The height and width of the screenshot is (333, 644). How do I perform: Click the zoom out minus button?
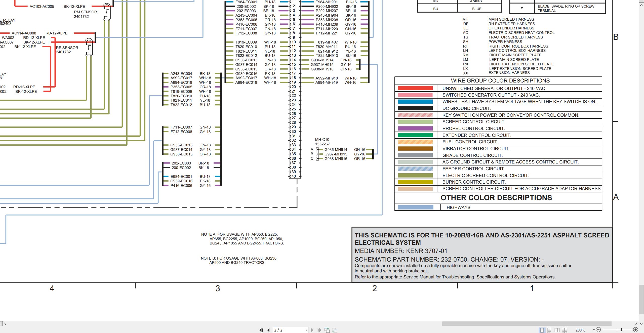pyautogui.click(x=598, y=330)
